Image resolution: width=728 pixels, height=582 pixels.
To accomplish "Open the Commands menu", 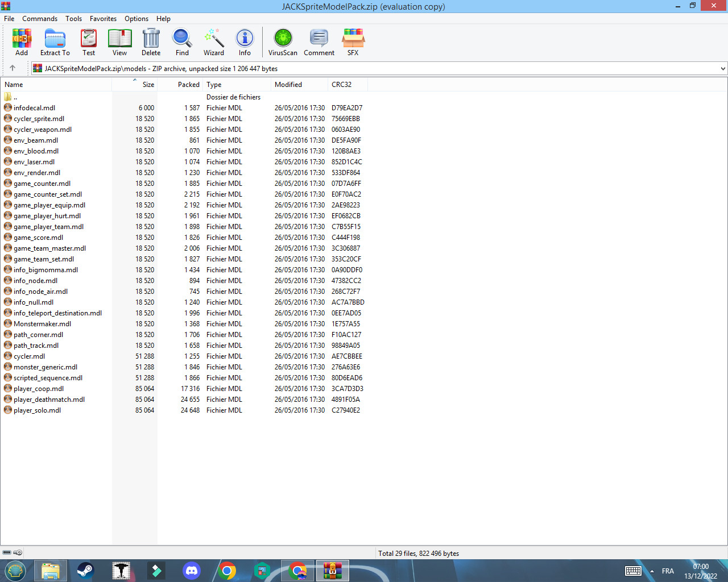I will 40,19.
